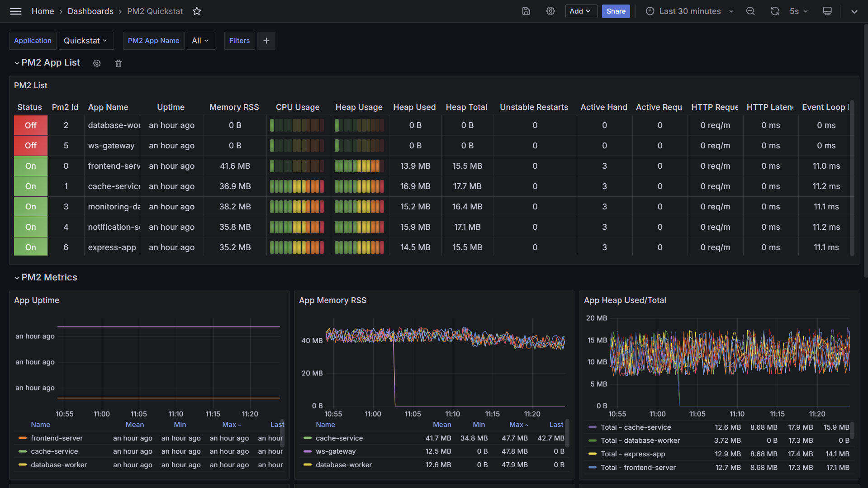This screenshot has width=868, height=488.
Task: Open the Last 30 minutes time picker
Action: click(x=689, y=11)
